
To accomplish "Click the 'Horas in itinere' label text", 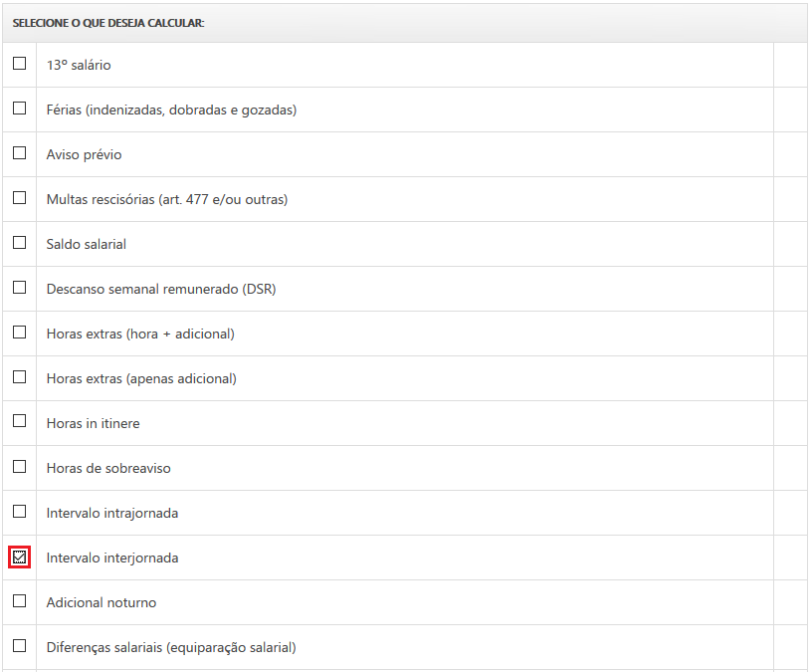I will [93, 423].
